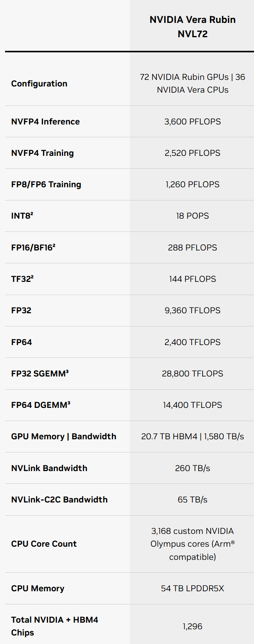
Task: Select the CPU Core Count label
Action: click(x=44, y=544)
